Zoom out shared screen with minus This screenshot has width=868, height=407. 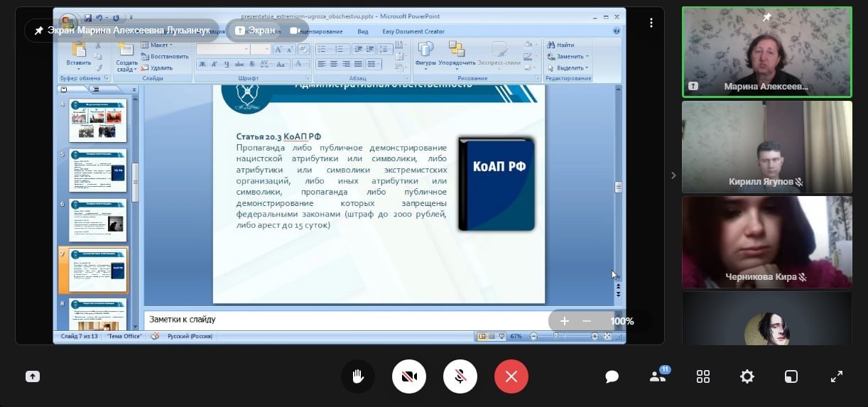[587, 321]
